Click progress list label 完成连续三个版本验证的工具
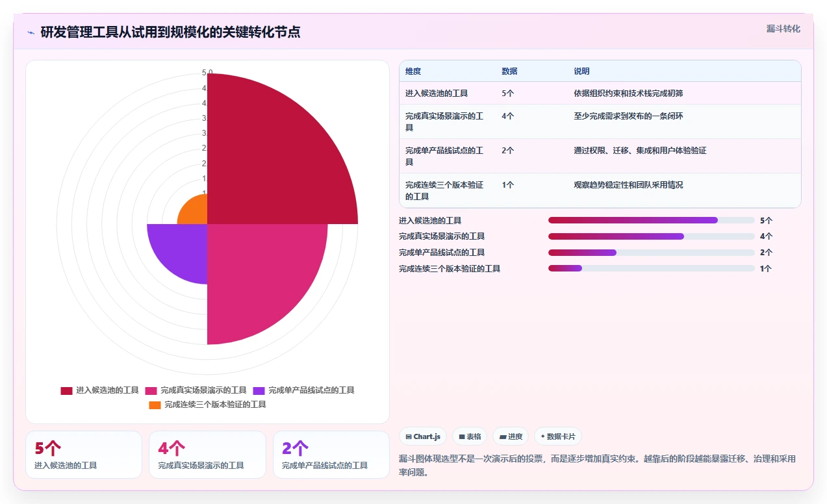Screen dimensions: 827x504 point(450,268)
